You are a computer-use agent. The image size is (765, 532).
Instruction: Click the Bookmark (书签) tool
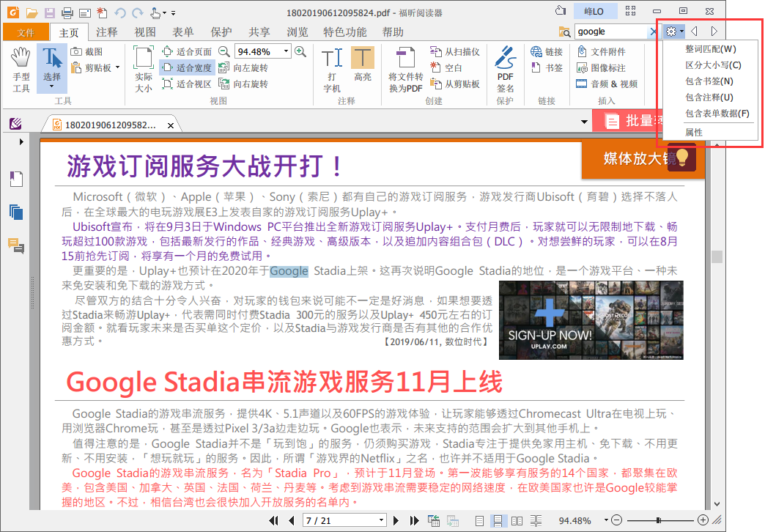tap(547, 68)
